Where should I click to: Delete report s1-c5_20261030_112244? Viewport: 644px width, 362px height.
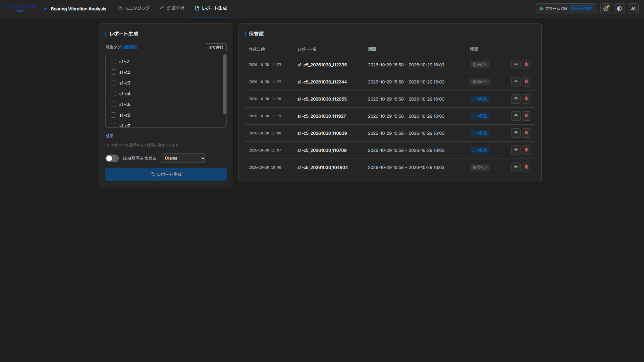[527, 82]
